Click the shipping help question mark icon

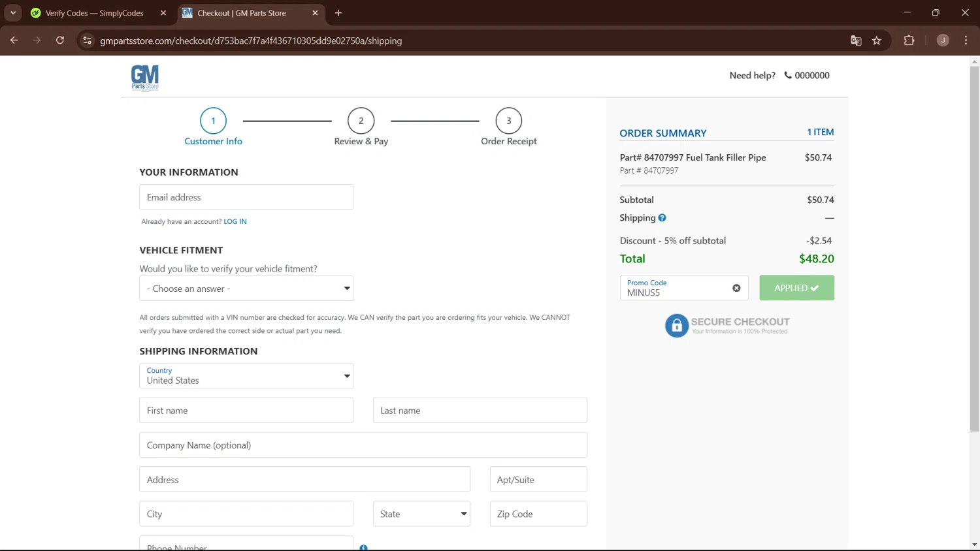pos(662,218)
